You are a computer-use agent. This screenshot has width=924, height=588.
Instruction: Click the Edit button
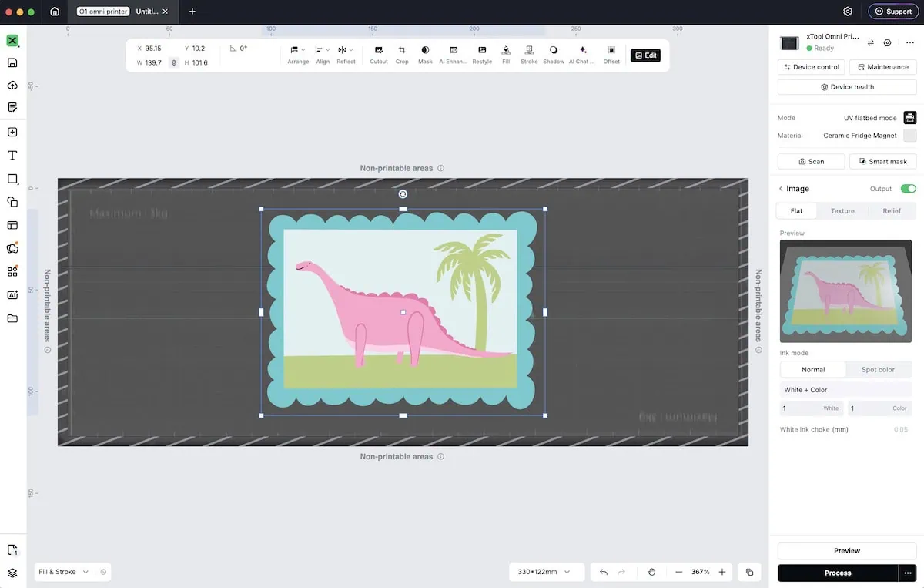coord(645,55)
